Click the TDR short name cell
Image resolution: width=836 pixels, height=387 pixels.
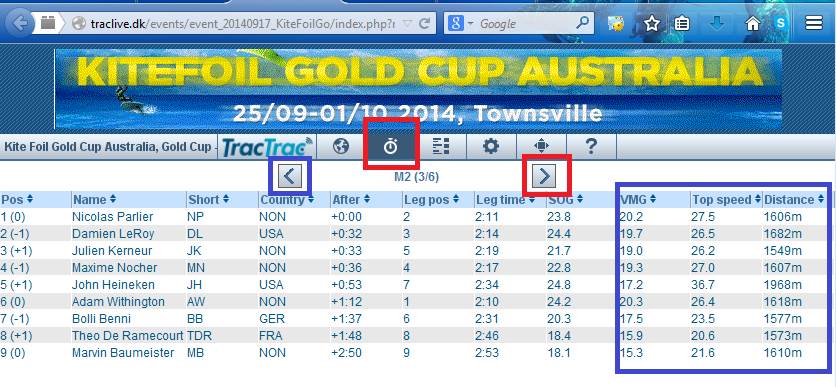pos(199,336)
